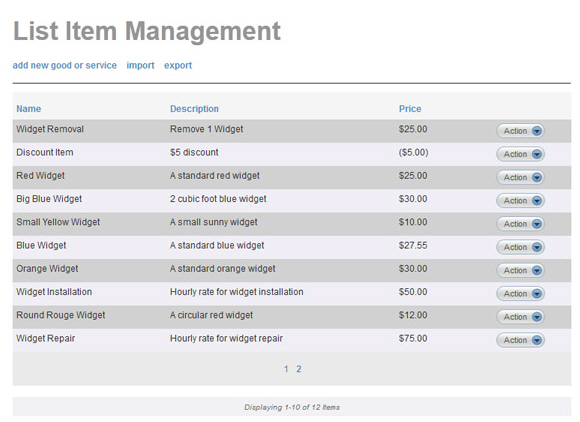Click the 'Displaying 1-10 of 12 items' status text

(292, 407)
